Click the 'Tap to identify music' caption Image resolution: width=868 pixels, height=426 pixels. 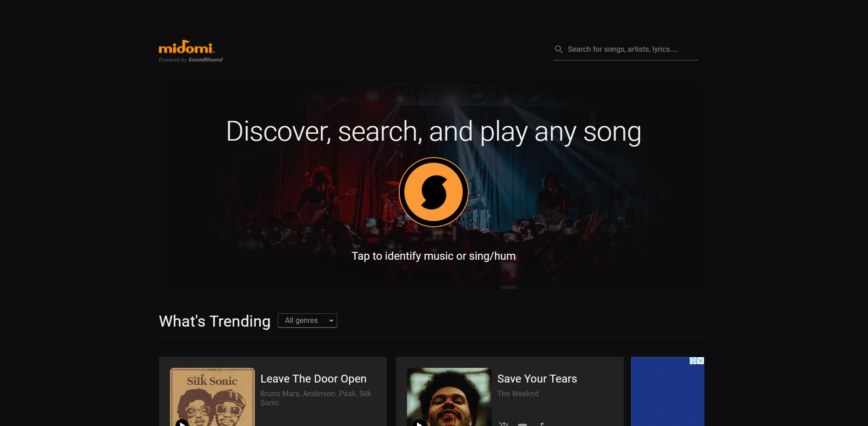tap(434, 256)
